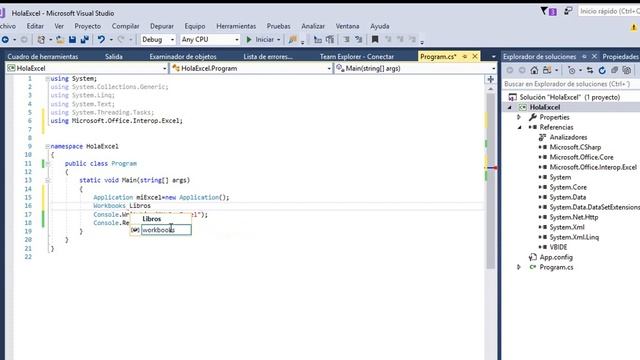Switch to Lista de errores tab
The image size is (640, 360).
[268, 56]
